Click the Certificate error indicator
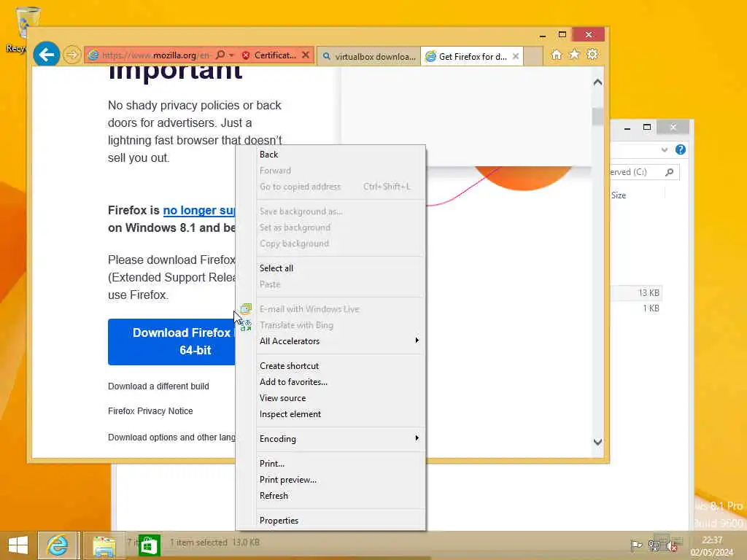Screen dimensions: 747x560 [268, 55]
